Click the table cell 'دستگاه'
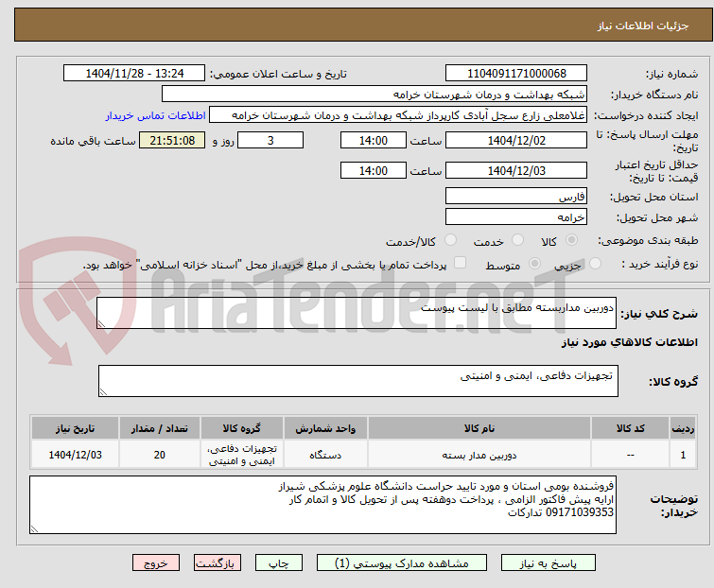The height and width of the screenshot is (588, 714). point(325,455)
